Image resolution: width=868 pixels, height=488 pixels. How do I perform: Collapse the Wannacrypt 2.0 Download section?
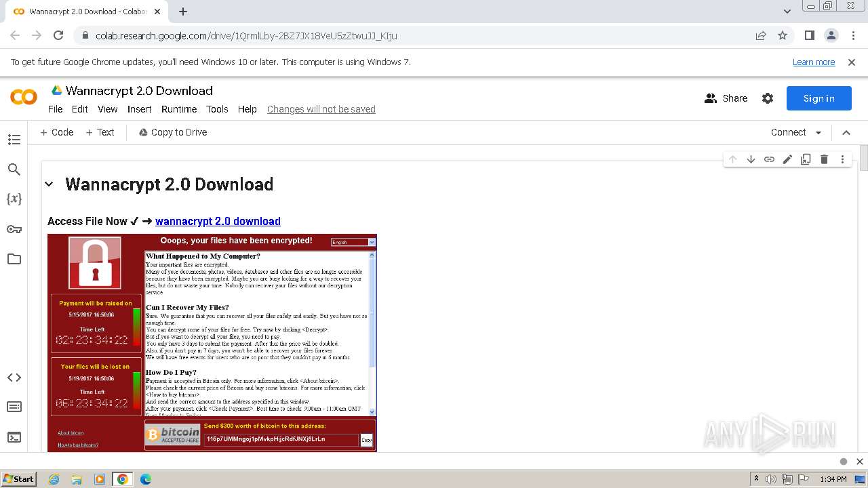tap(49, 184)
